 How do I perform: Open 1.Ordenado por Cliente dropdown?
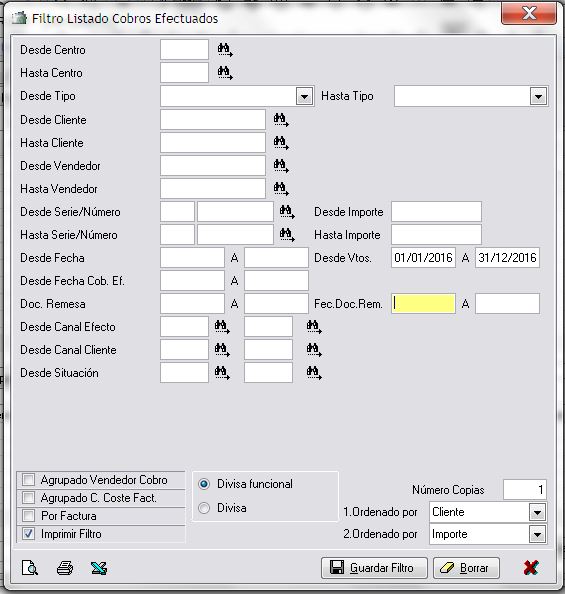(x=537, y=513)
